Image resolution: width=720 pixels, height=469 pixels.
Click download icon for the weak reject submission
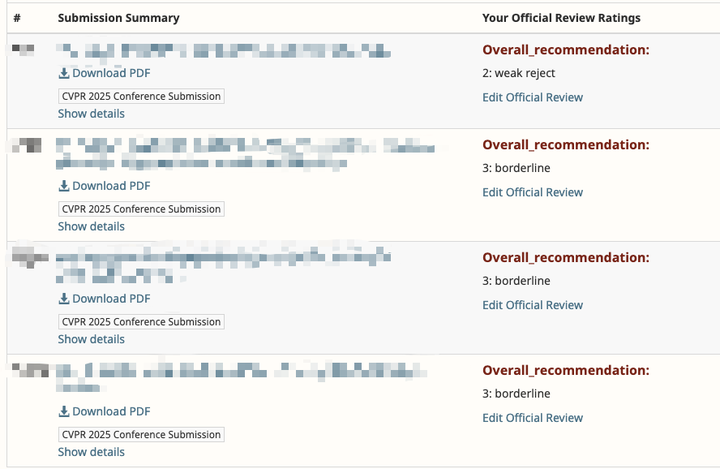(x=64, y=73)
